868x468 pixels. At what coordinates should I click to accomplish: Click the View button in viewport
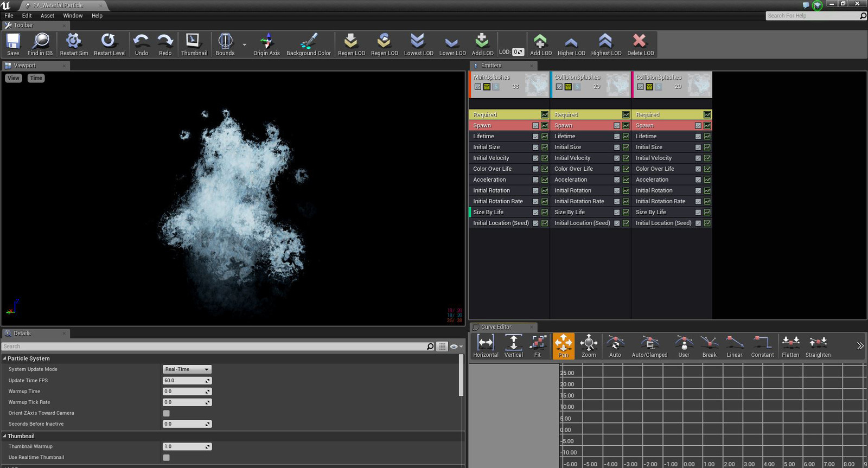coord(14,78)
